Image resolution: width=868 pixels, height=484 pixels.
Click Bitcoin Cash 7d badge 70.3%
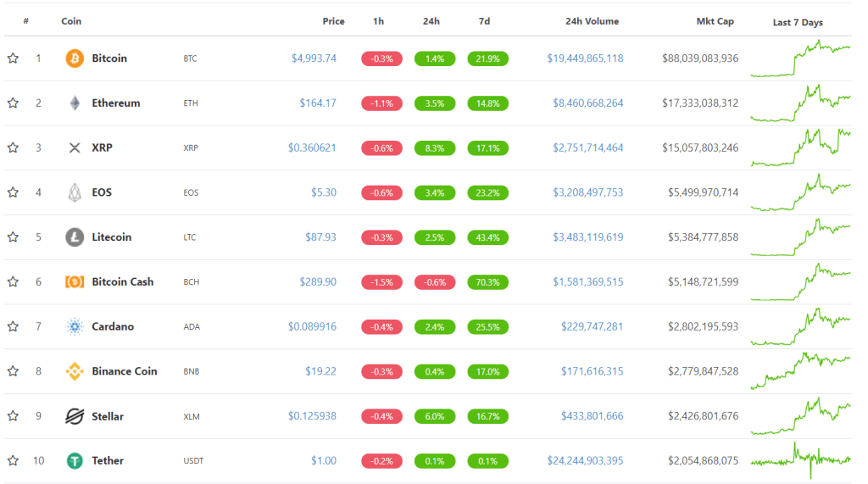tap(487, 282)
